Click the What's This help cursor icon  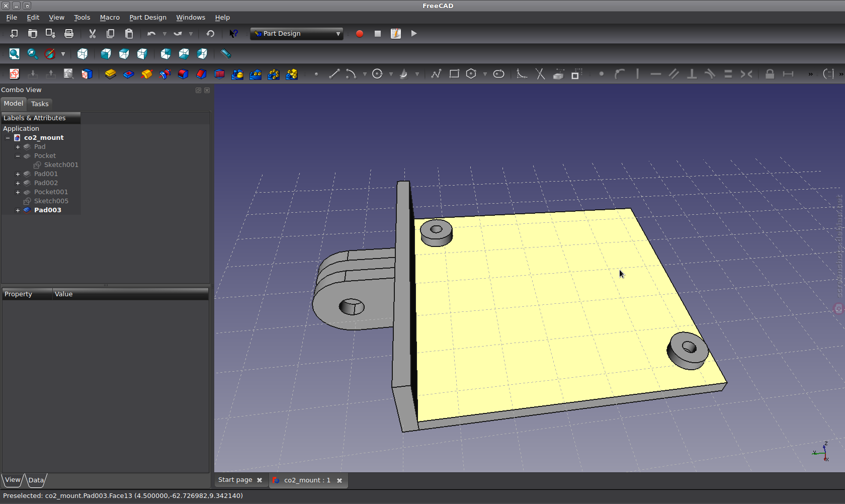click(233, 34)
